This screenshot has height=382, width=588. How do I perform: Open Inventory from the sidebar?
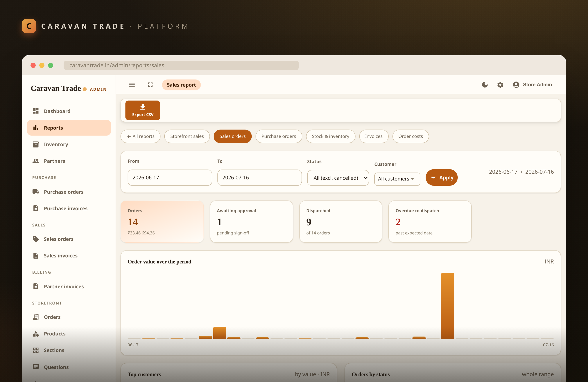click(69, 144)
